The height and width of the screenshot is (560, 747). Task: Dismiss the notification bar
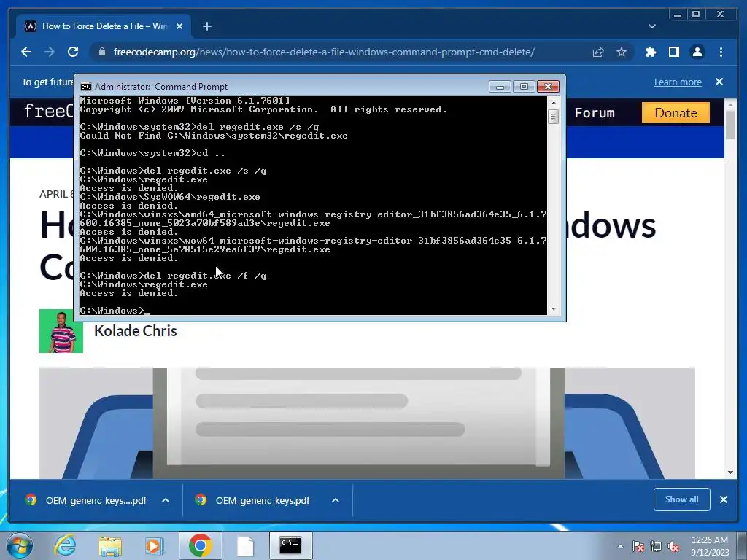[x=719, y=82]
